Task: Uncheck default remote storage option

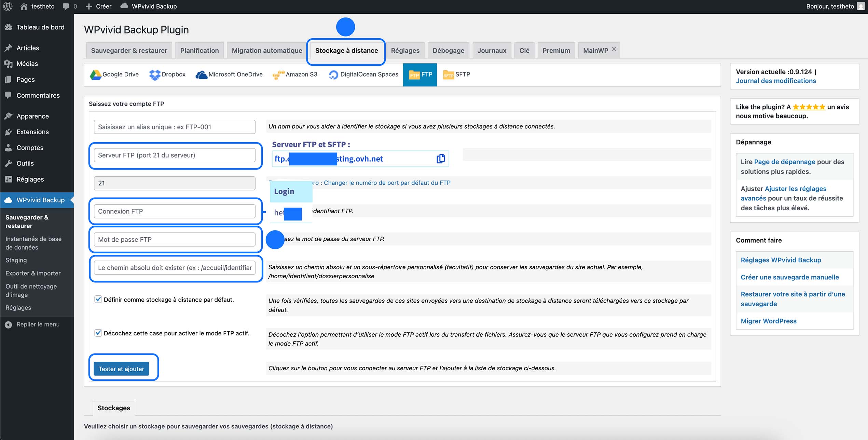Action: click(x=97, y=299)
